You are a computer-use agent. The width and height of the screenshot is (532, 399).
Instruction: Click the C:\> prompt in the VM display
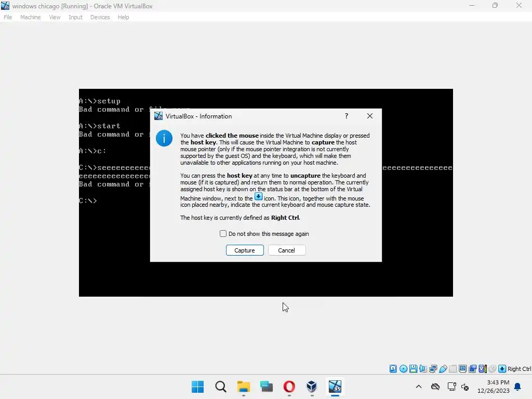(x=88, y=201)
